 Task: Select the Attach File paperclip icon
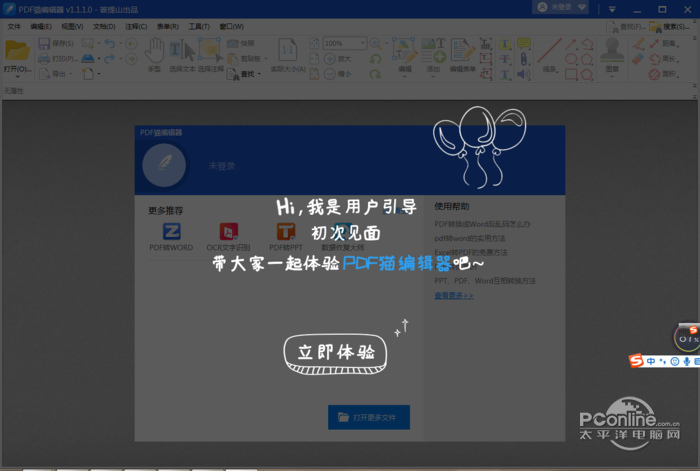pyautogui.click(x=524, y=58)
